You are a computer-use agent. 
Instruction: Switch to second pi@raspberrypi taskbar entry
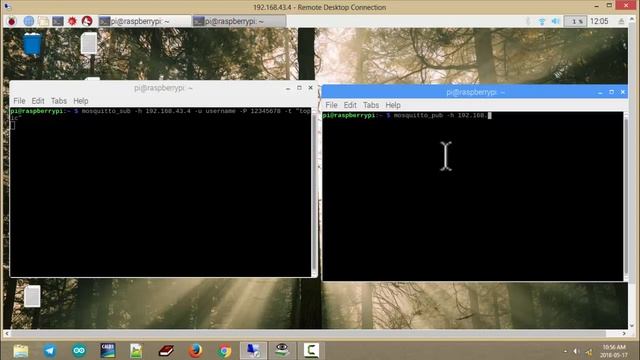click(239, 21)
